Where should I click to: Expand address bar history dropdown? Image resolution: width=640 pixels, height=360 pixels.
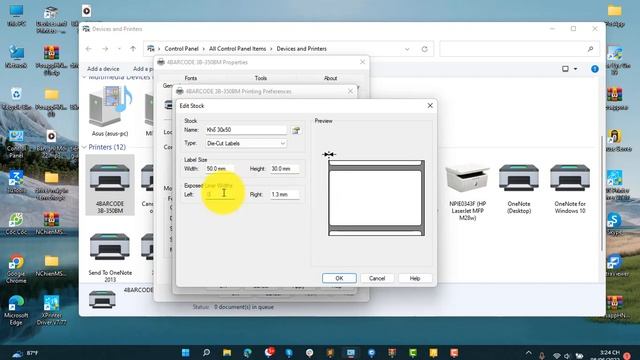pos(407,49)
